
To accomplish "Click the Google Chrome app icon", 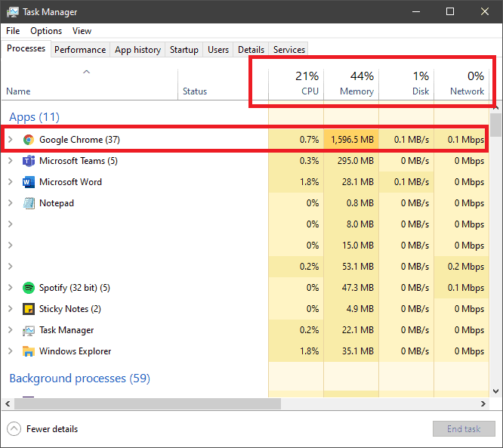I will click(x=29, y=140).
